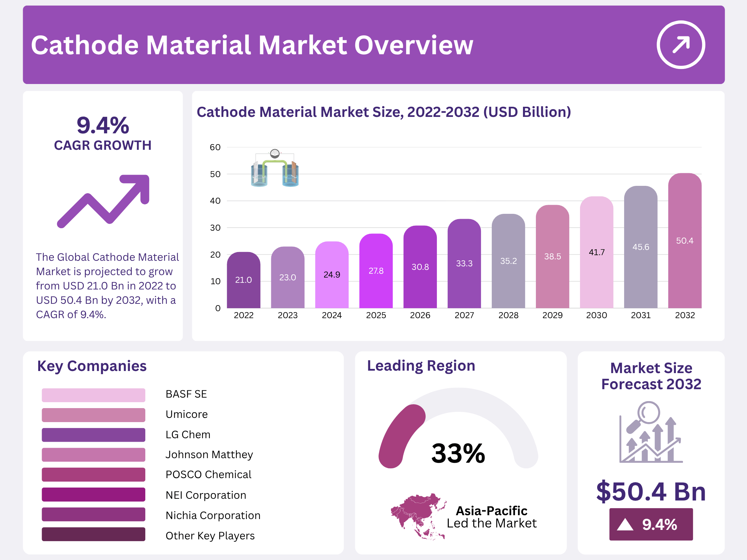Select the 2022 bar showing 21.0

[x=243, y=280]
